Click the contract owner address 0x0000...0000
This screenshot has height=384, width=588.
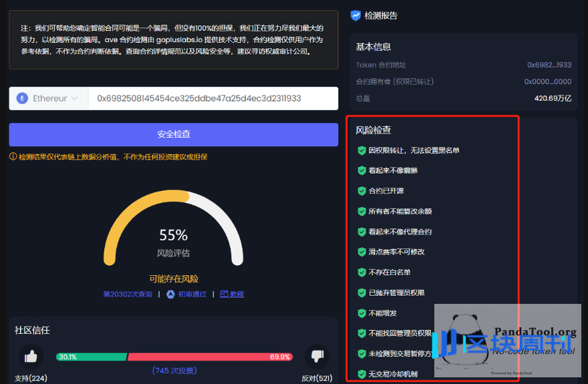[547, 81]
